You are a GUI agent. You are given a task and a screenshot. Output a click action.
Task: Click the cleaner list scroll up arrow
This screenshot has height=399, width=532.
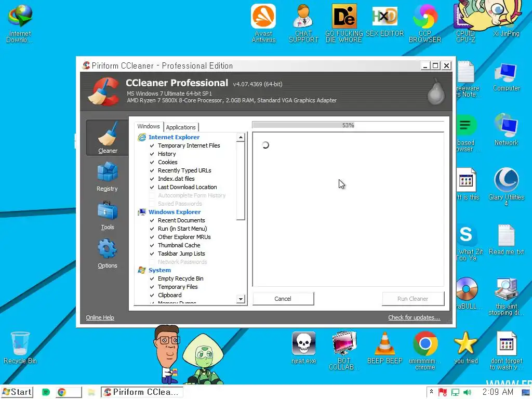point(241,137)
